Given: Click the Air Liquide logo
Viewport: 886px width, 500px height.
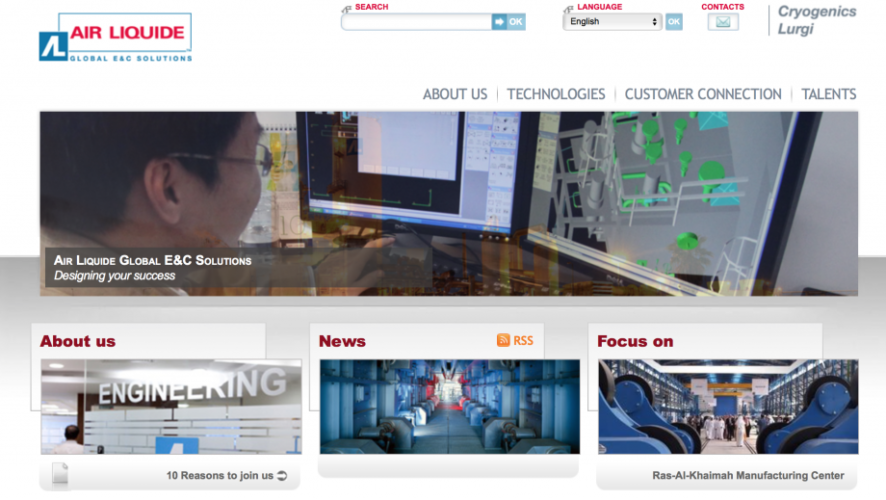Looking at the screenshot, I should click(116, 37).
